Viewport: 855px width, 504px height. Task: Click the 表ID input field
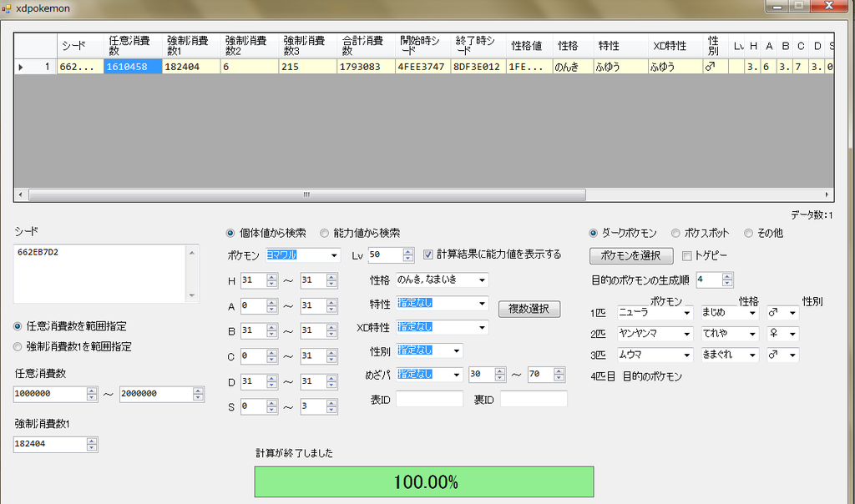click(x=429, y=400)
